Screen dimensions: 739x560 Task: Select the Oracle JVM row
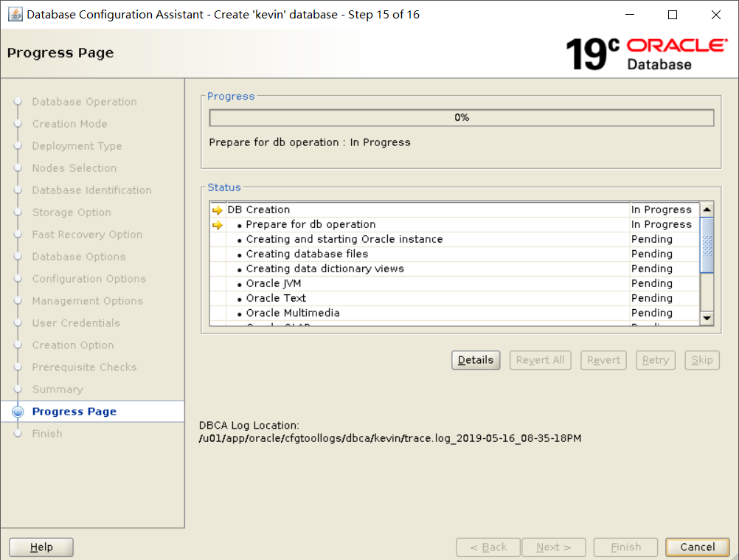pyautogui.click(x=455, y=283)
